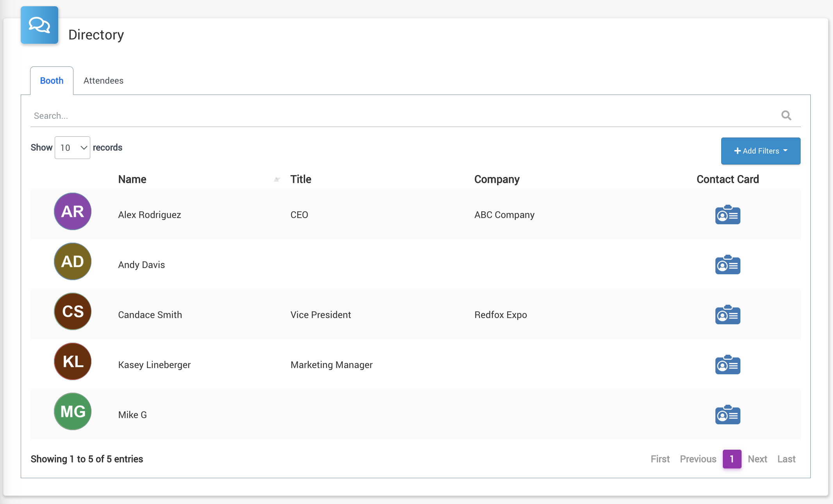
Task: Click the CS brown avatar
Action: [73, 311]
